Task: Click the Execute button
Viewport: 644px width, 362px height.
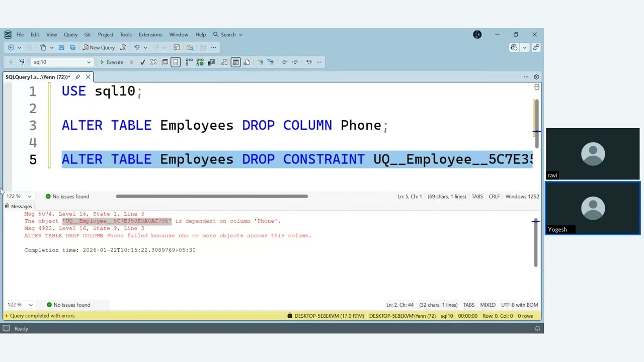Action: pos(111,62)
